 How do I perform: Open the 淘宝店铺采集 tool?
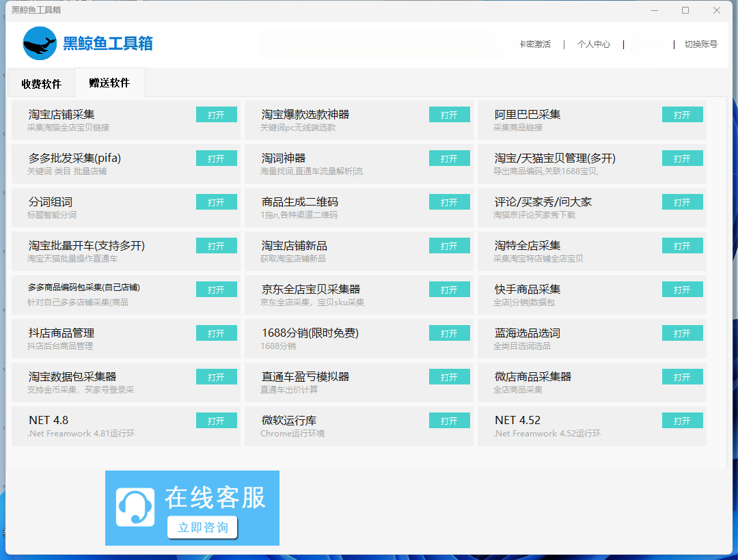(x=216, y=115)
